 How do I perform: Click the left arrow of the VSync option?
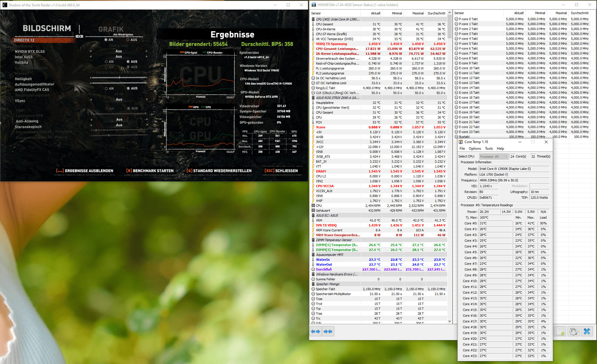click(91, 100)
